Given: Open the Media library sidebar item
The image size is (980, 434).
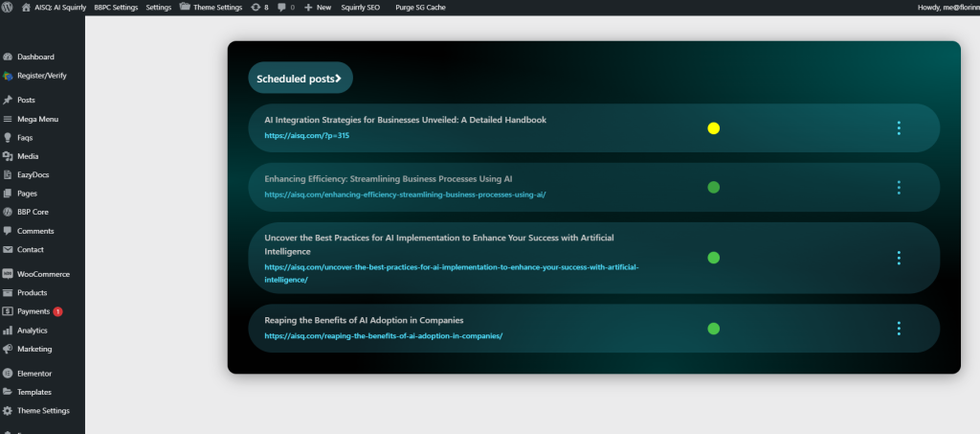Looking at the screenshot, I should pyautogui.click(x=28, y=156).
